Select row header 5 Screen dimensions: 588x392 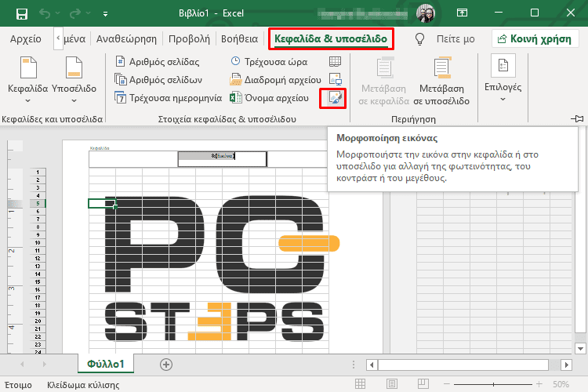38,203
